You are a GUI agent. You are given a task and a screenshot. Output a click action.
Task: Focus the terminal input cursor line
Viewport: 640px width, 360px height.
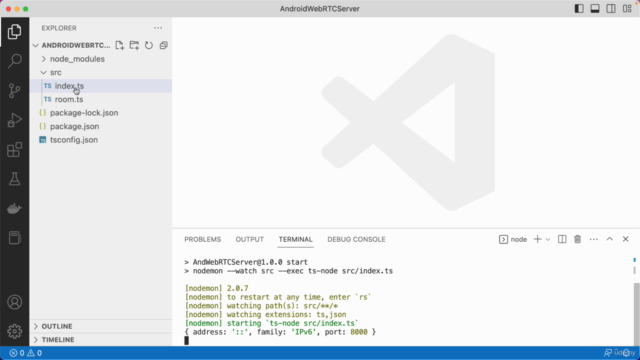[187, 340]
